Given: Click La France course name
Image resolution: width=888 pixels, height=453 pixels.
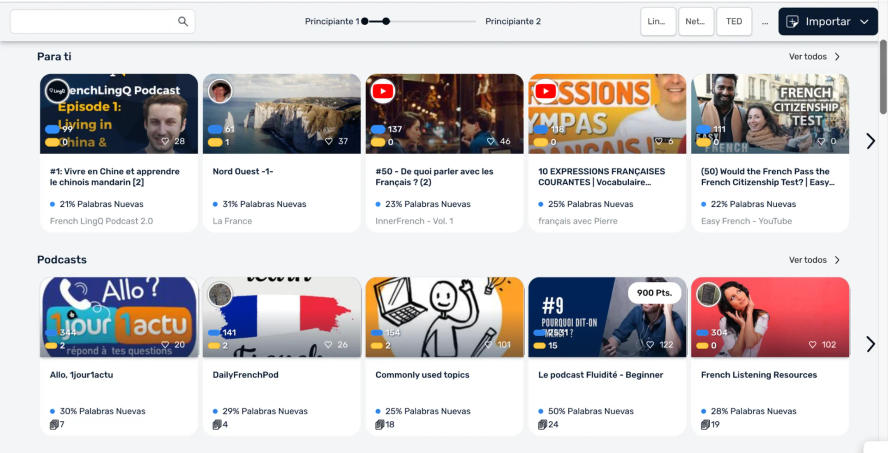Looking at the screenshot, I should [232, 221].
